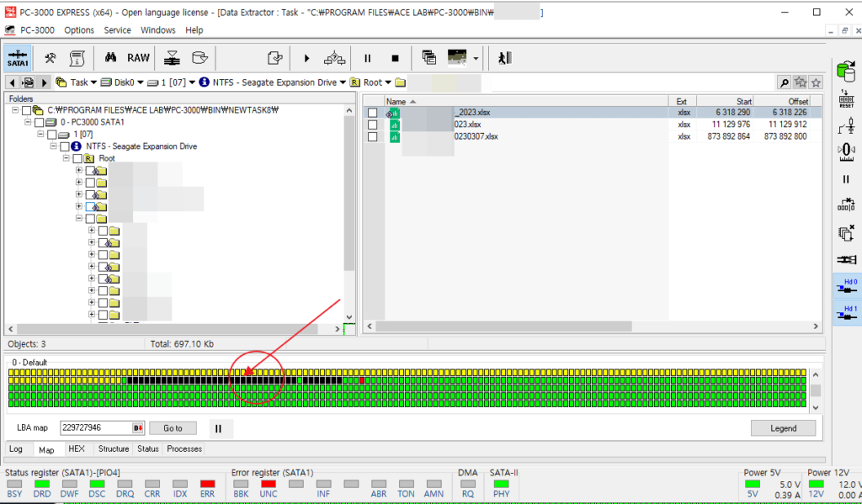The width and height of the screenshot is (862, 504).
Task: Open the Task breadcrumb dropdown
Action: pyautogui.click(x=93, y=82)
